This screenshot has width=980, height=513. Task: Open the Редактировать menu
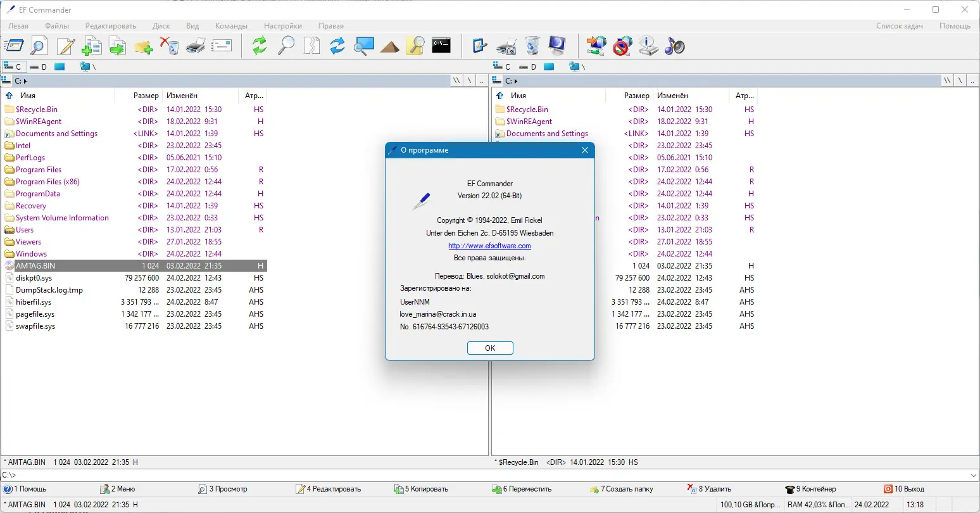[x=111, y=26]
